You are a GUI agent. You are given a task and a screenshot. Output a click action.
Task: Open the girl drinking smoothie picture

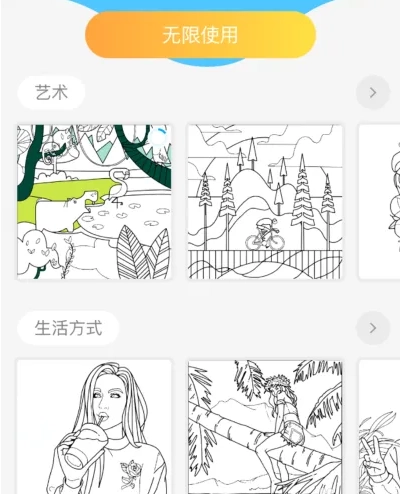(94, 427)
